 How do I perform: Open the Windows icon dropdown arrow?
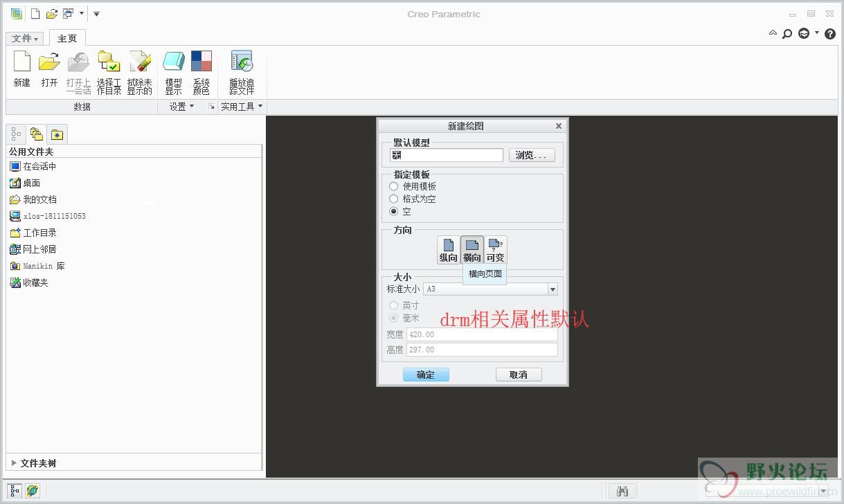coord(82,14)
